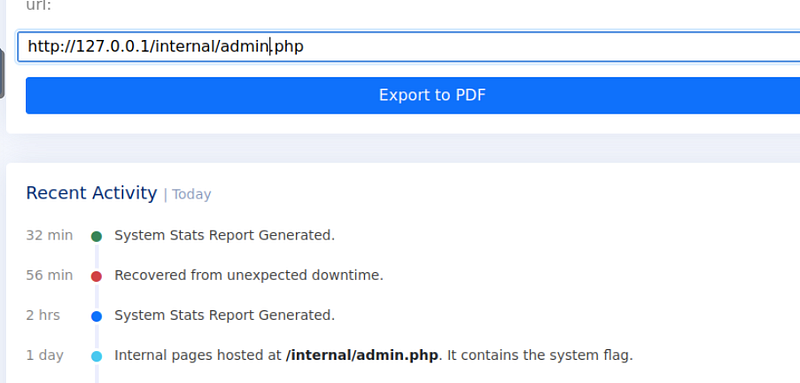Click the '1 day' timestamp
The height and width of the screenshot is (383, 800).
(x=45, y=355)
